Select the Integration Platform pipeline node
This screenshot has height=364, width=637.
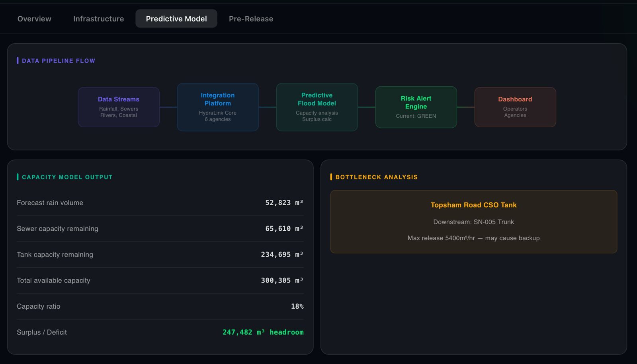point(218,107)
